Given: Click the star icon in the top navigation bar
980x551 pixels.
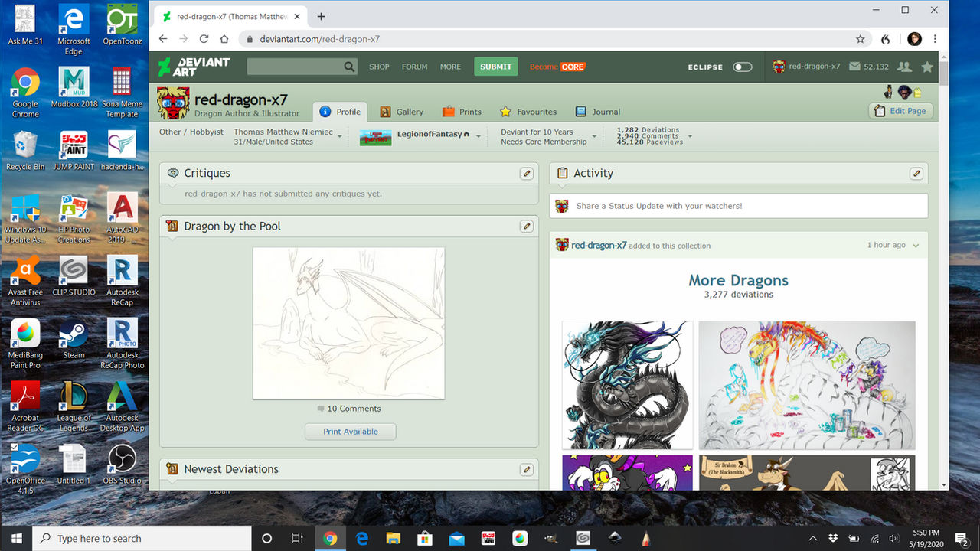Looking at the screenshot, I should (x=928, y=67).
